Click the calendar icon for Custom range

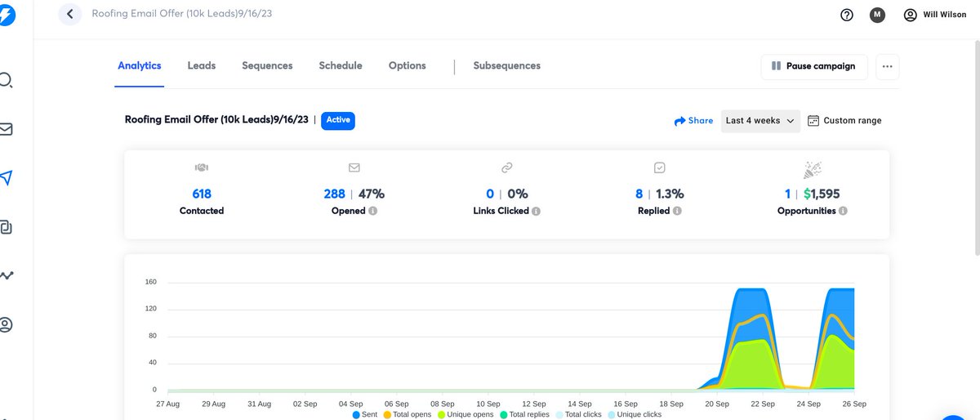click(x=813, y=121)
